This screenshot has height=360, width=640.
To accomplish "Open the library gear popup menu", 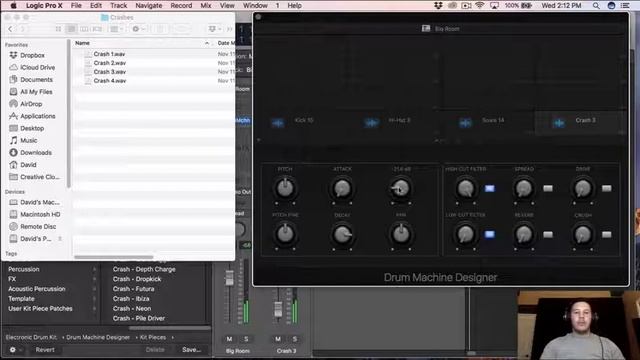I will (15, 350).
